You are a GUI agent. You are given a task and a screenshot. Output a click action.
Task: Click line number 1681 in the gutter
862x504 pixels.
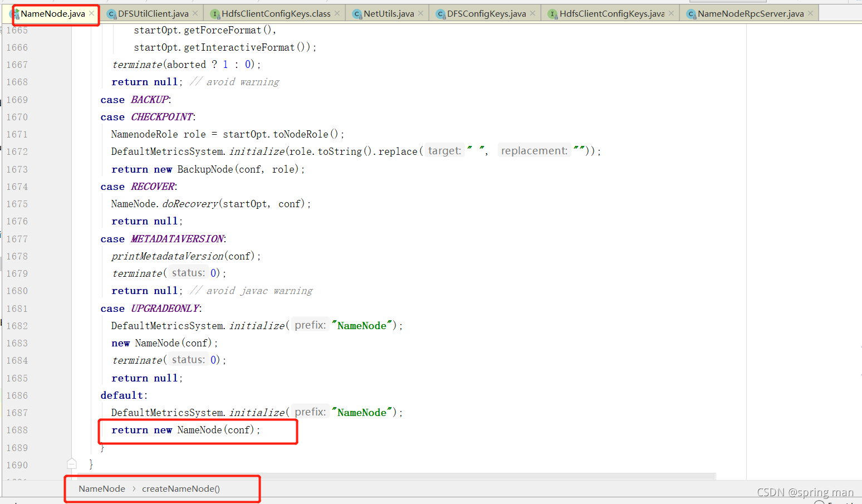pos(17,309)
